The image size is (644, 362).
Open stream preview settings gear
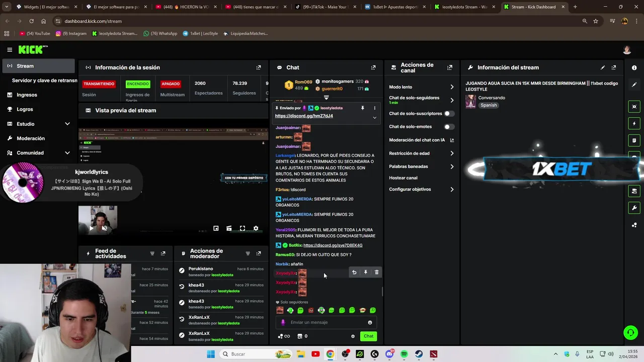256,228
